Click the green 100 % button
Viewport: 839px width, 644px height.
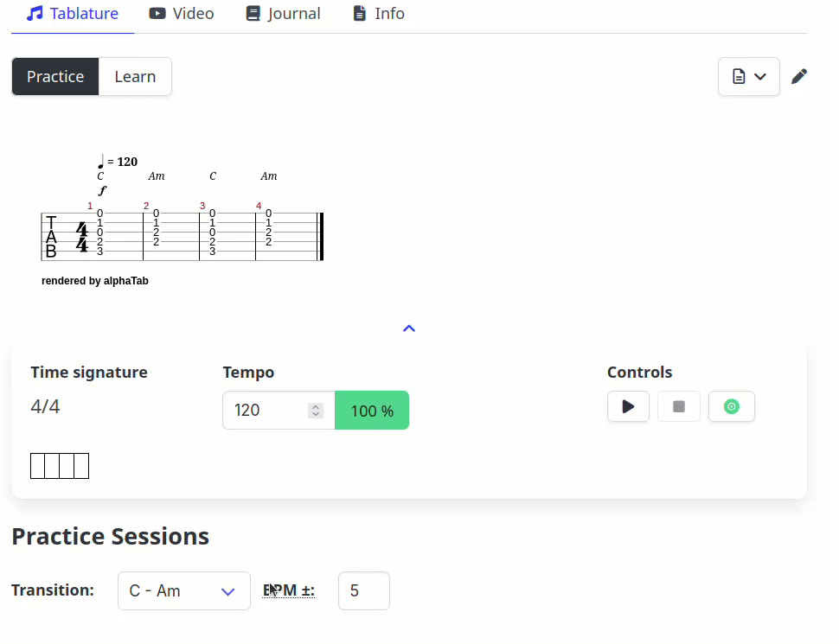372,410
